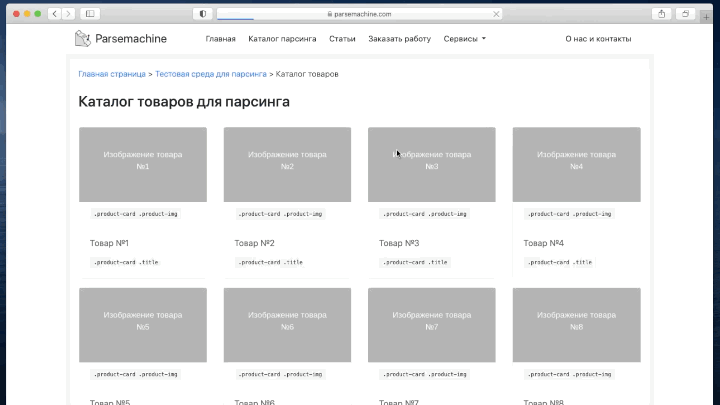This screenshot has height=405, width=720.
Task: Show the Safari sidebar
Action: click(90, 14)
